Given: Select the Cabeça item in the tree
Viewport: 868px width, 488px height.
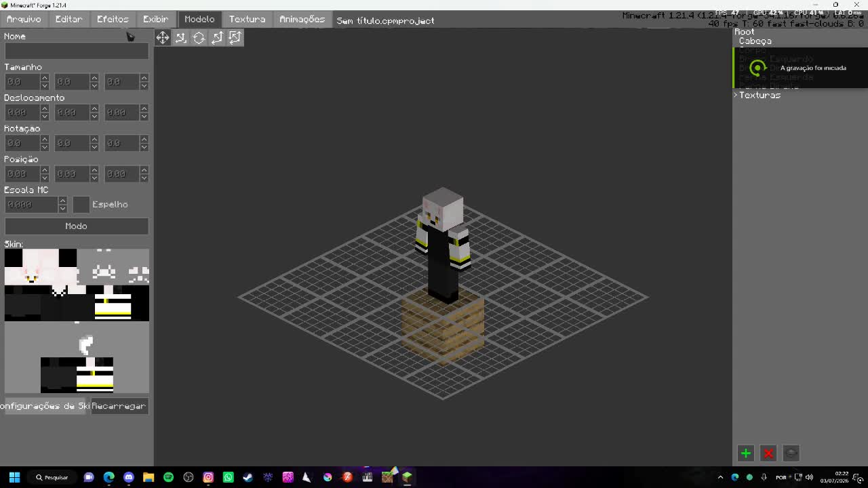Looking at the screenshot, I should click(x=755, y=41).
